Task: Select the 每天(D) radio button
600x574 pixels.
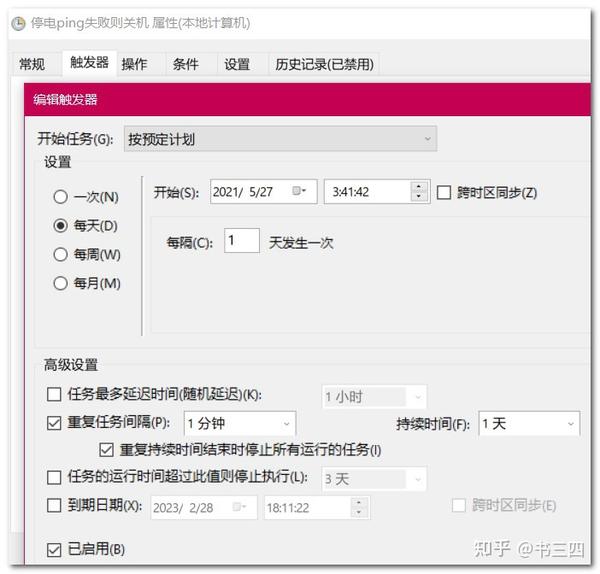Action: pos(60,226)
